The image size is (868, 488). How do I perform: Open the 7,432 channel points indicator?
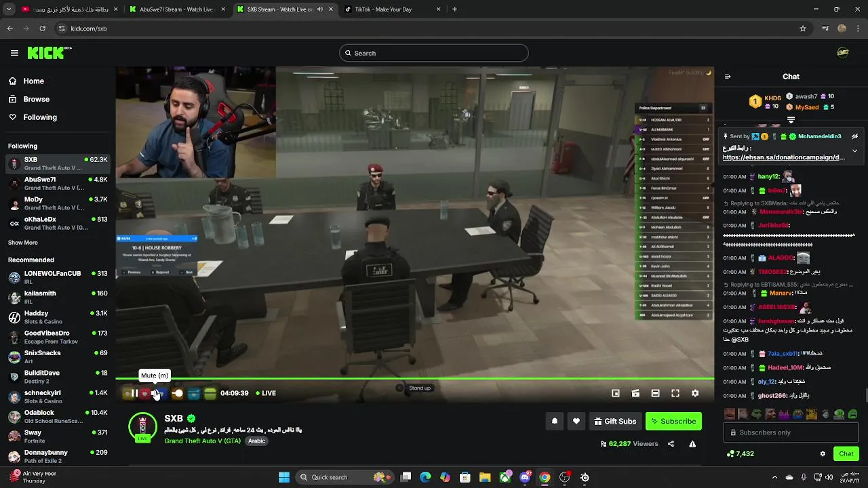(741, 453)
